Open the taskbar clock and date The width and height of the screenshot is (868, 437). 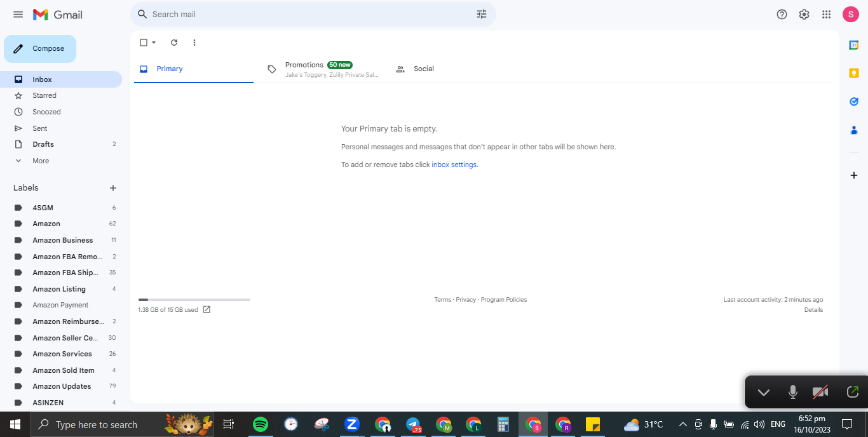(811, 424)
